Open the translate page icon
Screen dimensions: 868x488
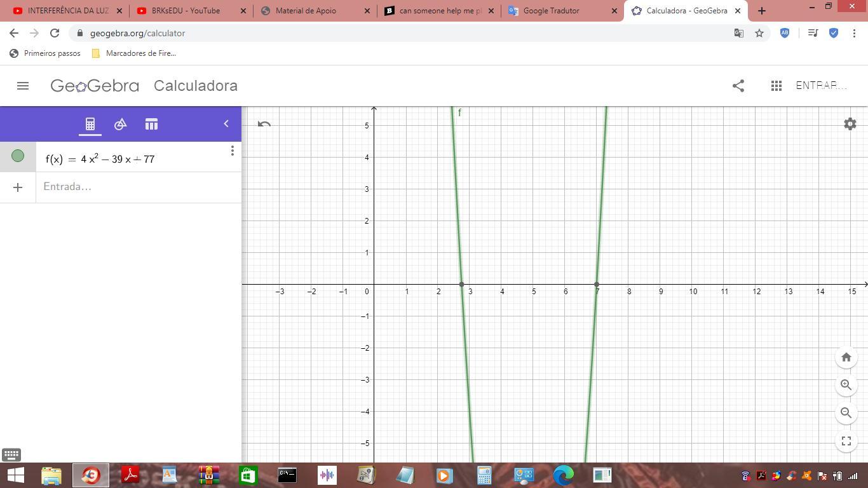click(x=738, y=33)
